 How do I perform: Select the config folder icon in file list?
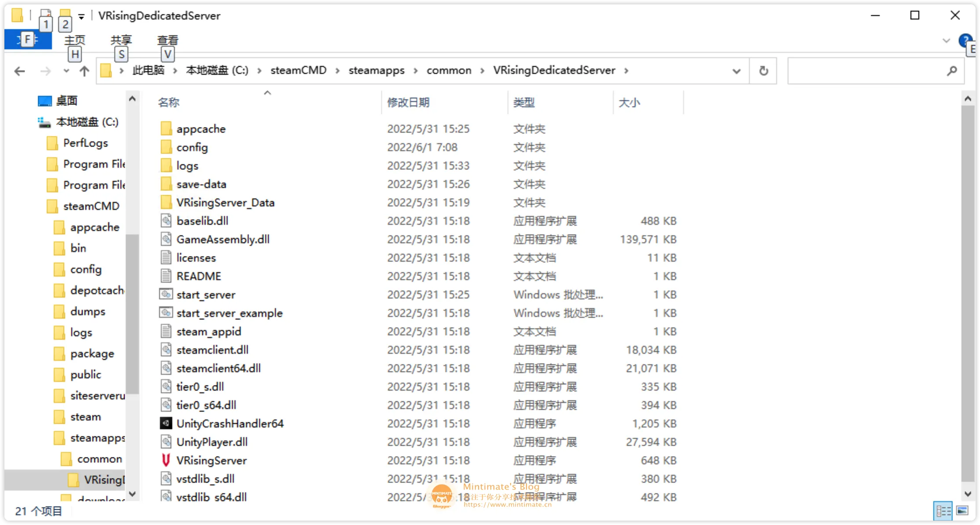coord(166,147)
